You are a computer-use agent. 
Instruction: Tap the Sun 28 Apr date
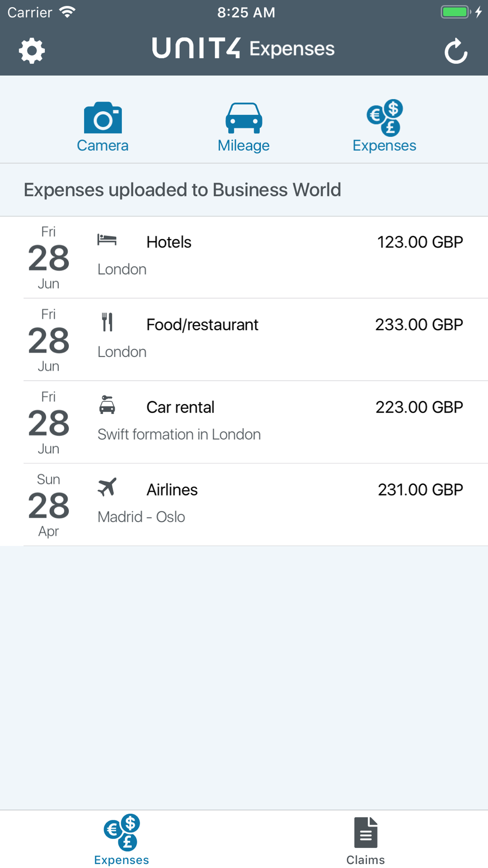click(x=49, y=505)
